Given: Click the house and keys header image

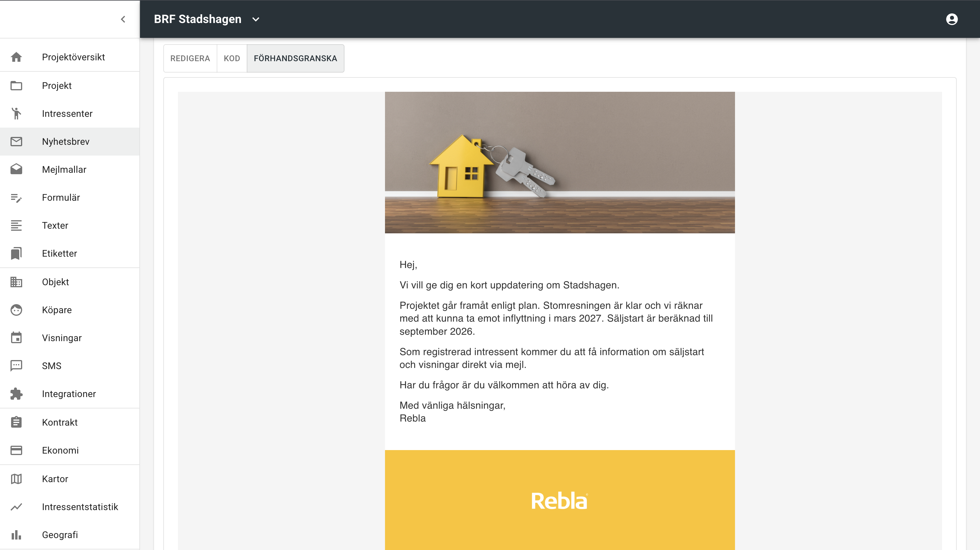Looking at the screenshot, I should tap(560, 162).
